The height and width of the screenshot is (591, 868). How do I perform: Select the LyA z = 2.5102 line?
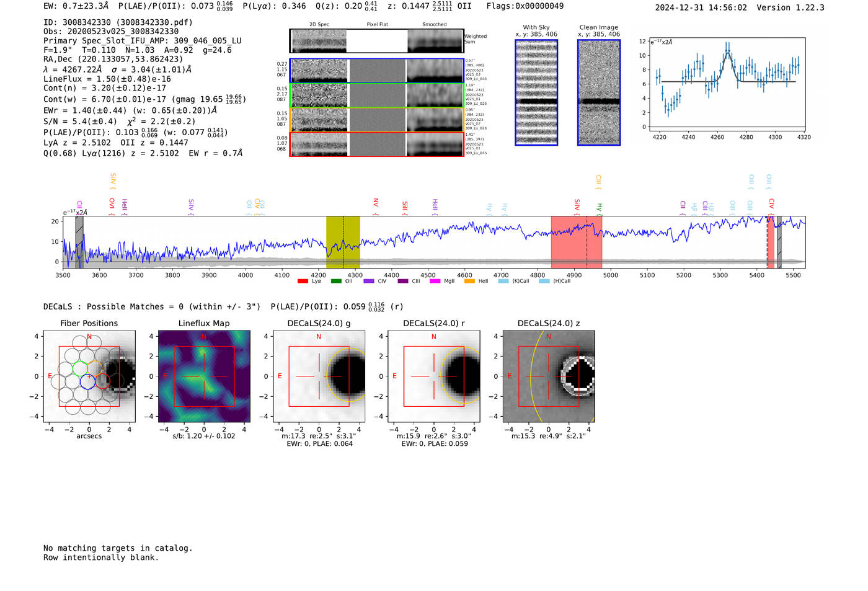coord(116,143)
